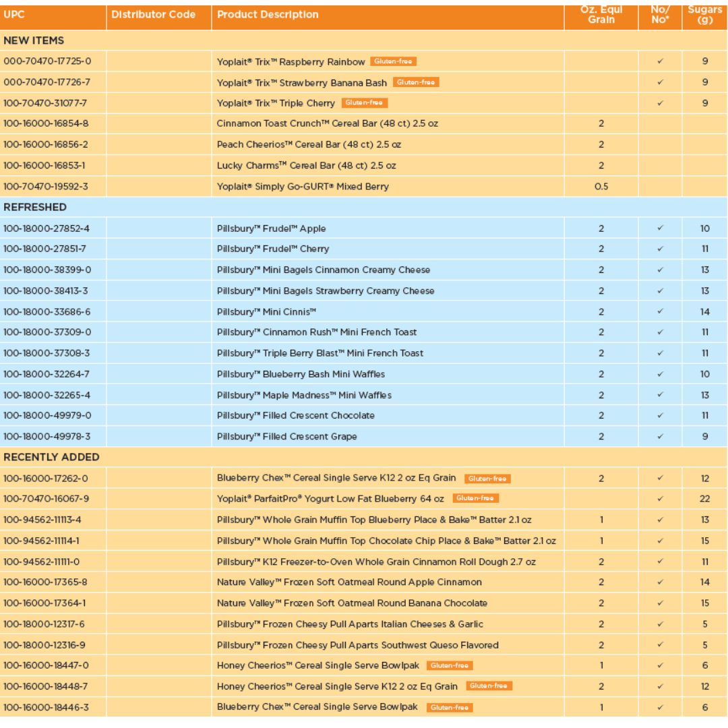Click Gluten-free badge on Blueberry Chex K12 row

click(x=487, y=479)
